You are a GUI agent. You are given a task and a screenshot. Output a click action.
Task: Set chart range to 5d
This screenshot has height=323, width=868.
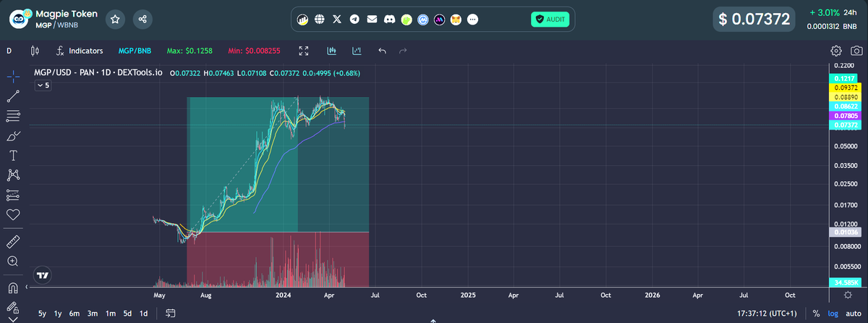click(x=127, y=314)
